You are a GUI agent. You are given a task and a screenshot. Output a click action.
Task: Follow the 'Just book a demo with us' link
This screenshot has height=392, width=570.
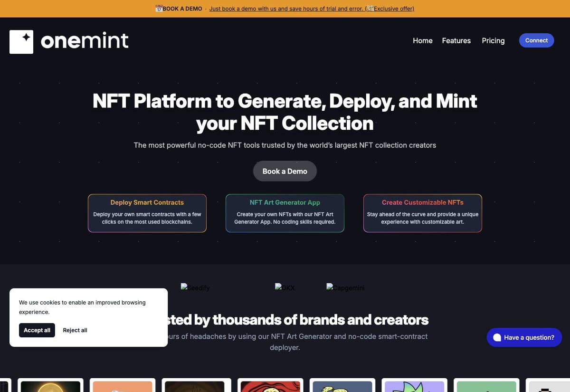312,9
